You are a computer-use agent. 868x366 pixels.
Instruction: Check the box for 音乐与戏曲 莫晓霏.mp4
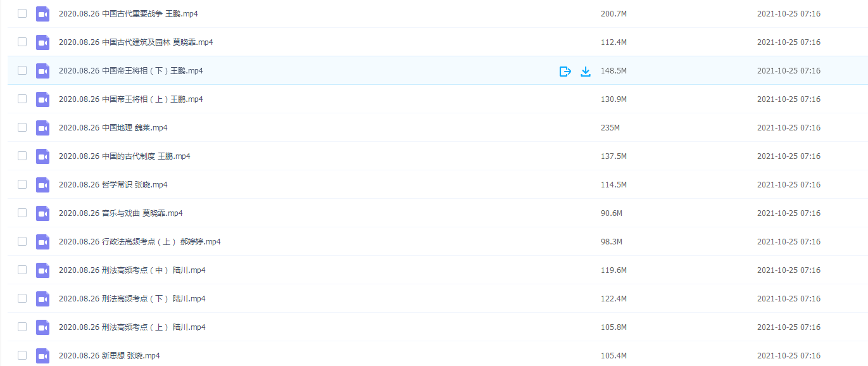(22, 213)
